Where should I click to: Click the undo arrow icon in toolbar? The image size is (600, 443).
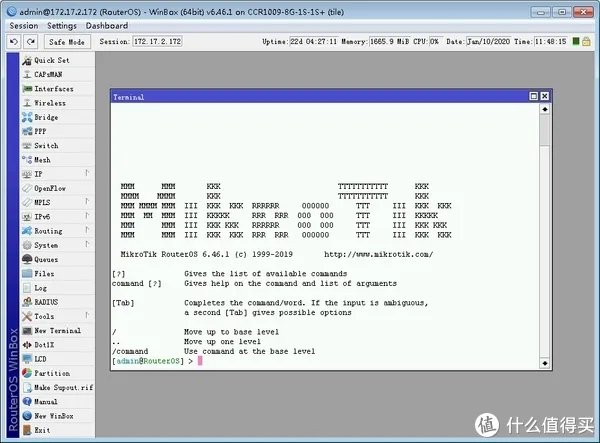pos(14,42)
